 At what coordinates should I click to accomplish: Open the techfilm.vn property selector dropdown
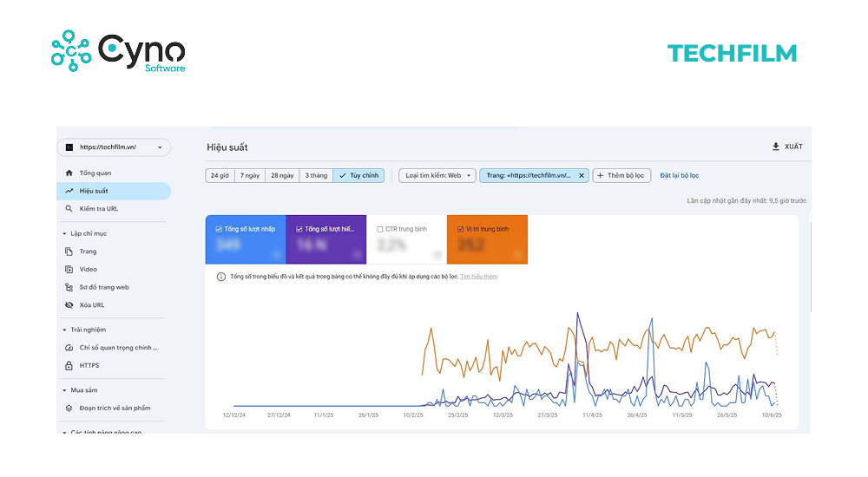pyautogui.click(x=114, y=147)
